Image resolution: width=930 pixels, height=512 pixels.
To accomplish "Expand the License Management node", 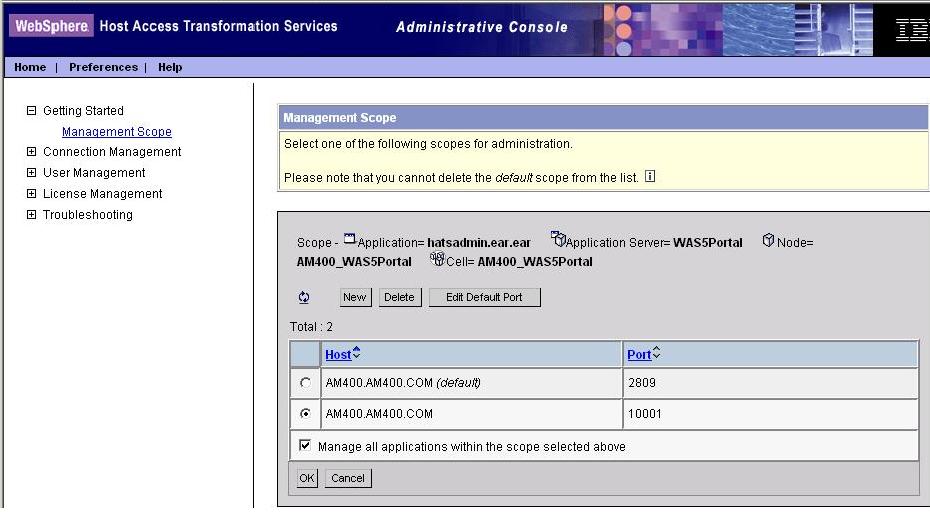I will (31, 193).
